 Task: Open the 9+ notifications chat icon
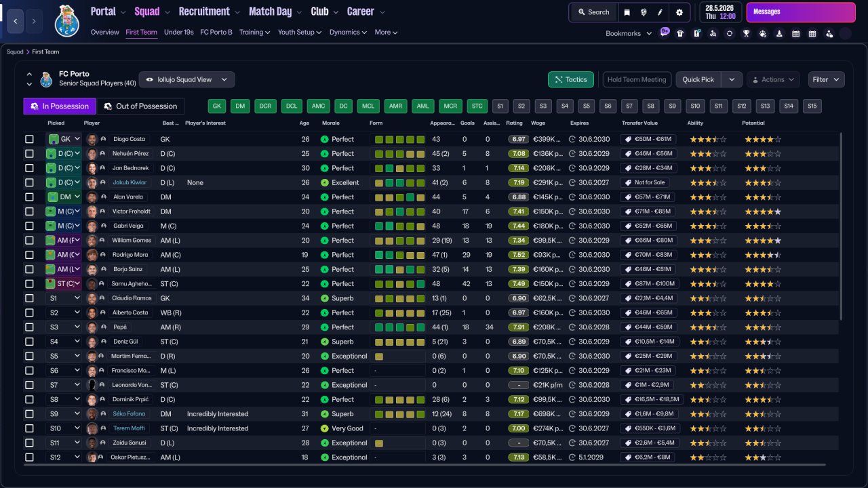[x=664, y=33]
